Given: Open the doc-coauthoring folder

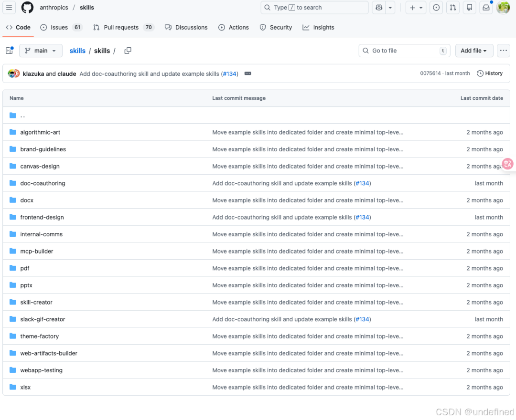Looking at the screenshot, I should click(43, 183).
